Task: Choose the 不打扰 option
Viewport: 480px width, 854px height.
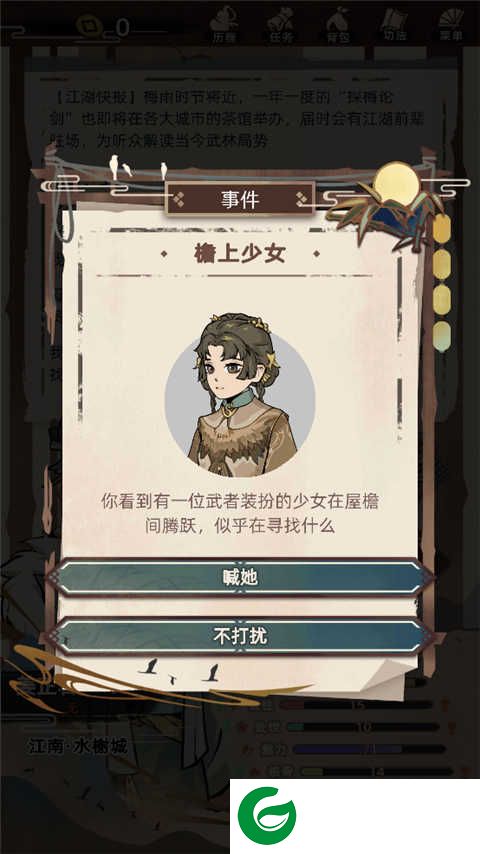Action: click(240, 636)
